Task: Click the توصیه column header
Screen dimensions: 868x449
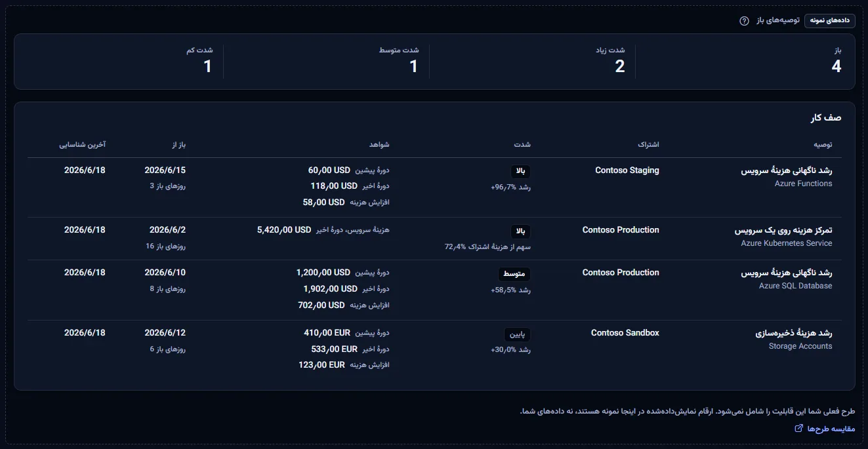Action: pos(823,144)
